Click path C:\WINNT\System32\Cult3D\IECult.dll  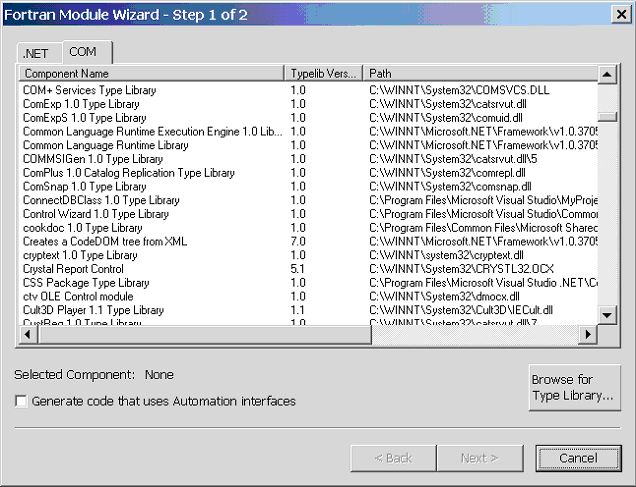pyautogui.click(x=461, y=311)
